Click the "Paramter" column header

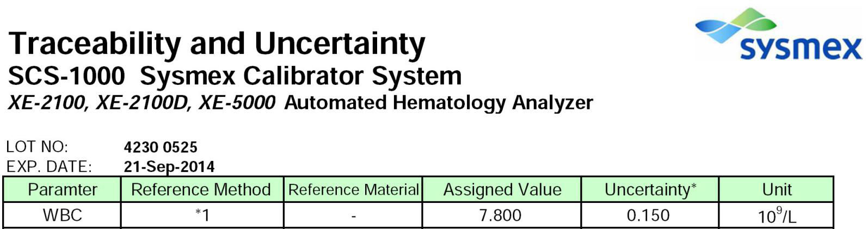coord(62,190)
